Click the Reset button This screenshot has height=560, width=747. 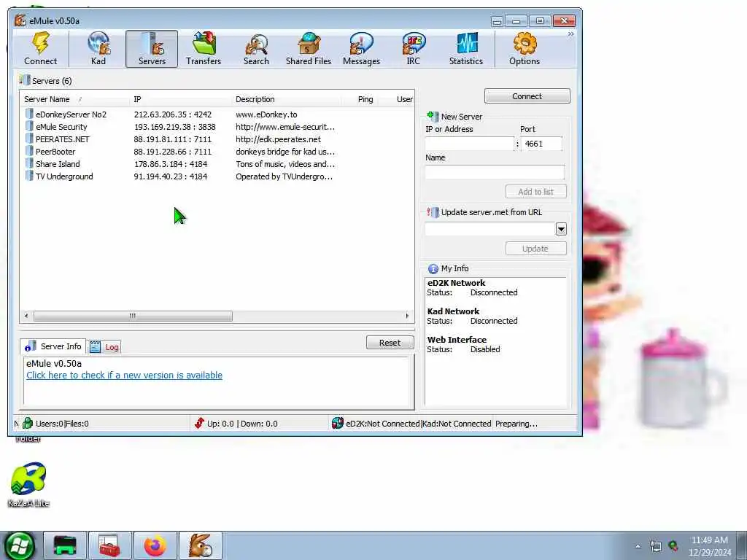coord(390,343)
